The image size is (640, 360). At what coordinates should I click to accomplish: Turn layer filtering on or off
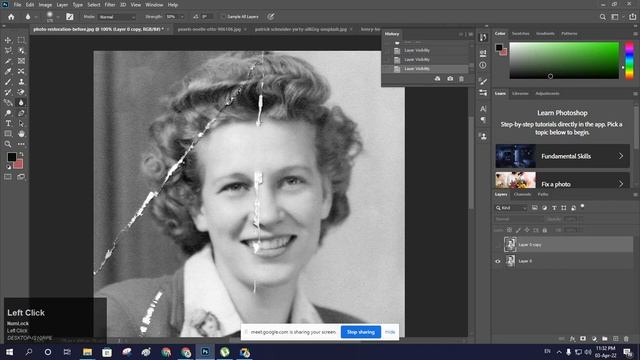tap(582, 206)
